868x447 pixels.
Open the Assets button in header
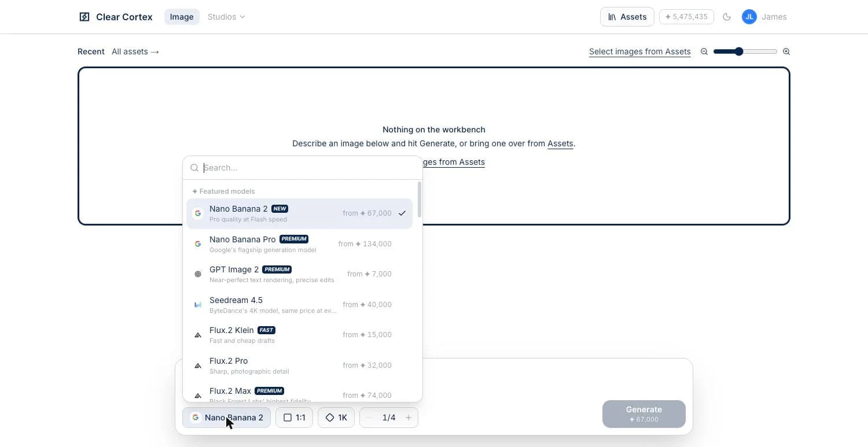[627, 17]
